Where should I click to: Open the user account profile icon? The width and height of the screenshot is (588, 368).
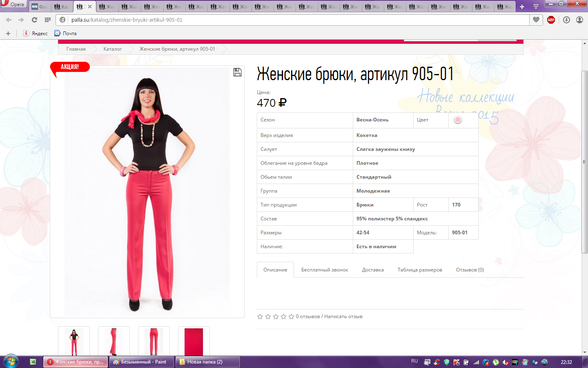(579, 20)
